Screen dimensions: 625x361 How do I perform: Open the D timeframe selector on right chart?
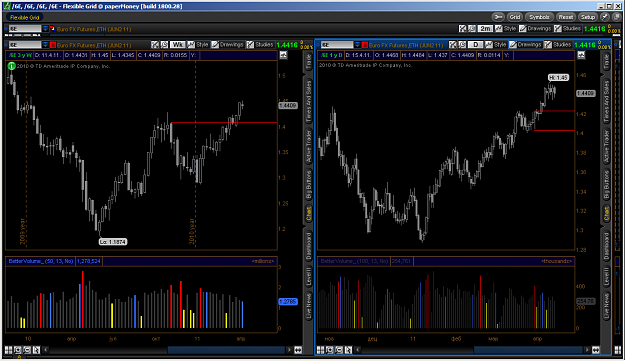coord(475,45)
